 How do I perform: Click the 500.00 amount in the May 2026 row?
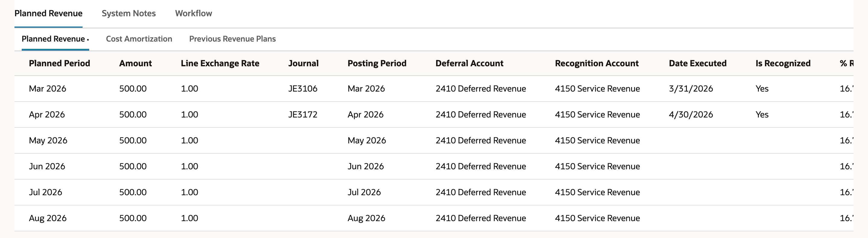pyautogui.click(x=133, y=140)
